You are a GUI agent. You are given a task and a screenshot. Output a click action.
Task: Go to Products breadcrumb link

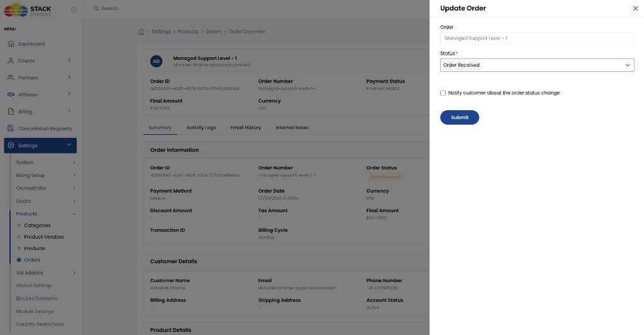point(188,31)
